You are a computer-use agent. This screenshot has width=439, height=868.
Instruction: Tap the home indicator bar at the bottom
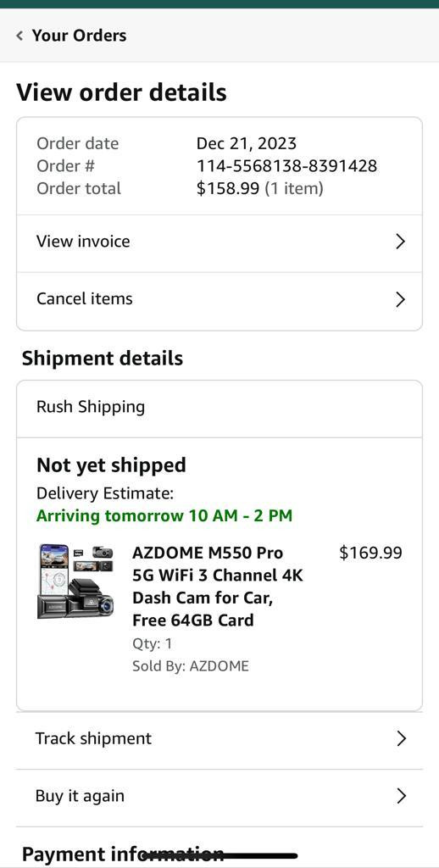click(219, 856)
